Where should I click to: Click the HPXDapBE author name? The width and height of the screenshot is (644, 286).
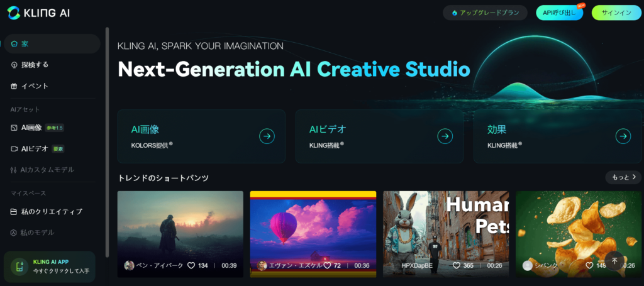(417, 265)
